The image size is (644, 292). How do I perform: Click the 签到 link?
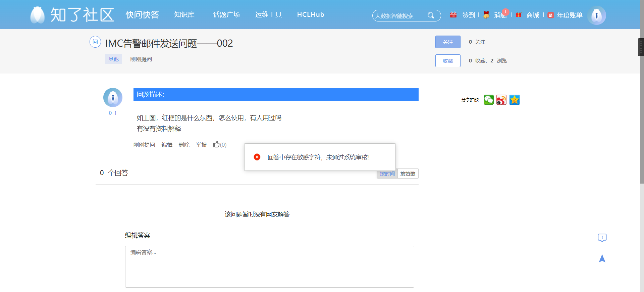[x=469, y=15]
